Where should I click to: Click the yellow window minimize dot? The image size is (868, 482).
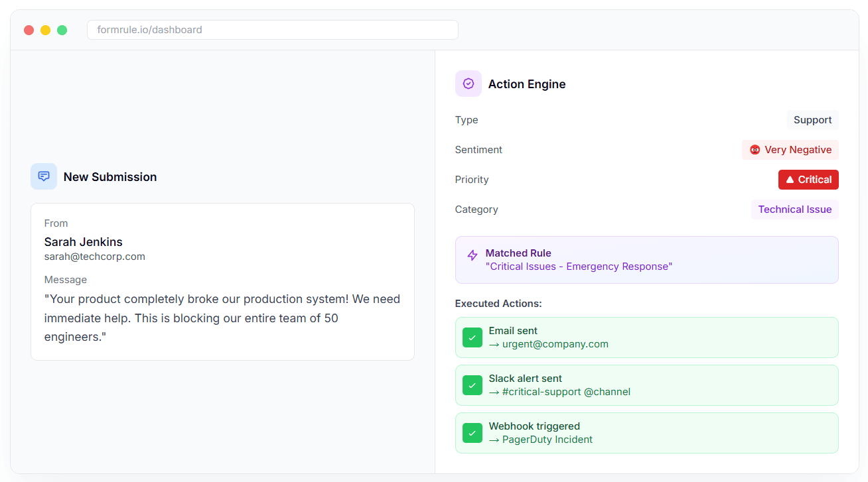point(45,30)
